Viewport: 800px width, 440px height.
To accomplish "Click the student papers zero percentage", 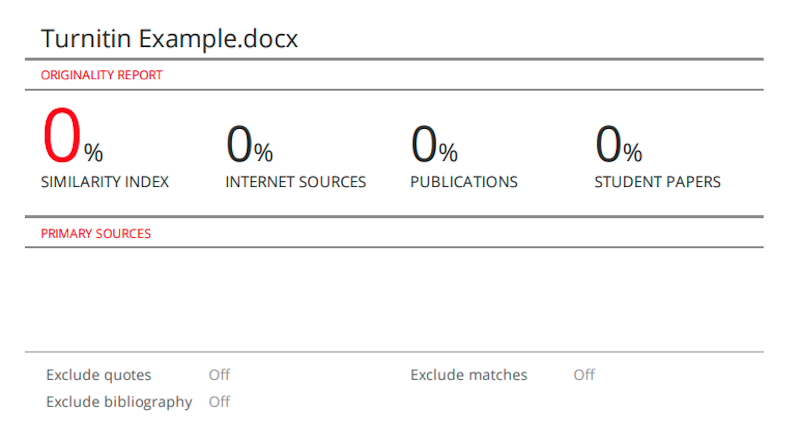I will 608,144.
